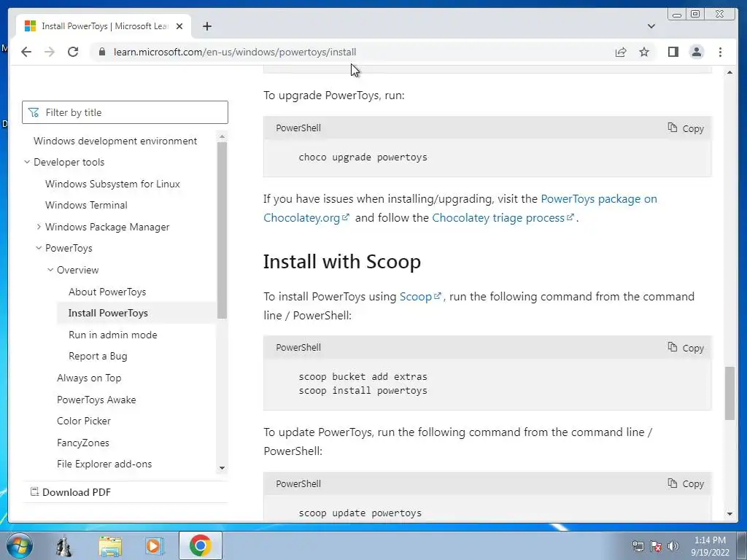Click 'scoop bucket add extras' code line
The image size is (747, 560).
point(363,376)
